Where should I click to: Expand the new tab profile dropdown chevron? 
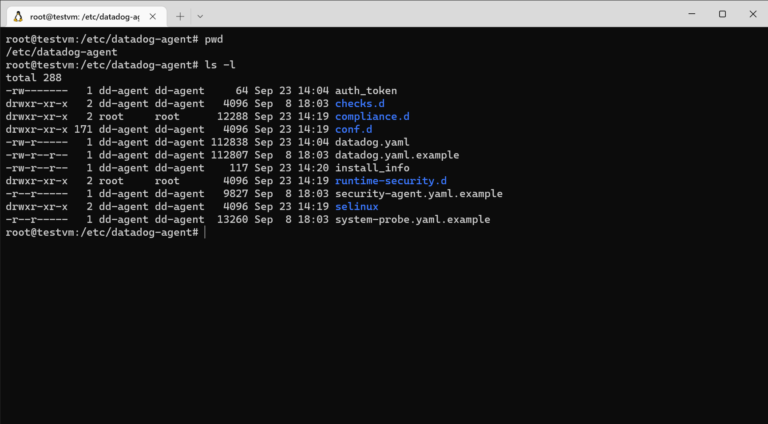(x=200, y=15)
